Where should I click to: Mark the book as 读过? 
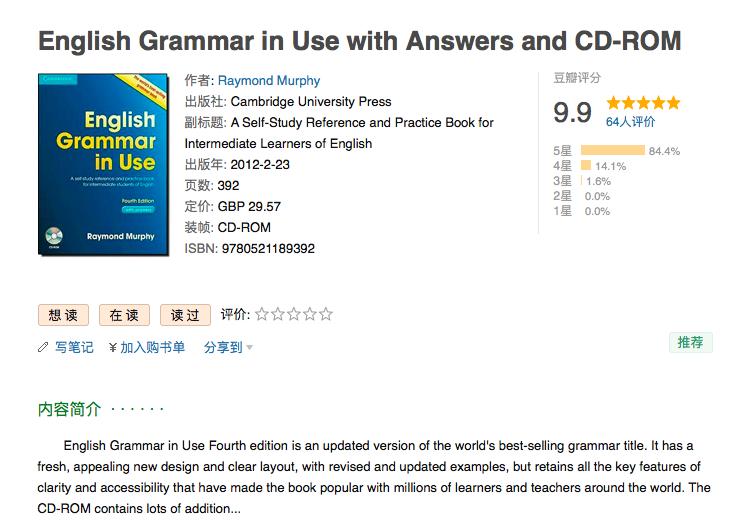click(x=185, y=315)
